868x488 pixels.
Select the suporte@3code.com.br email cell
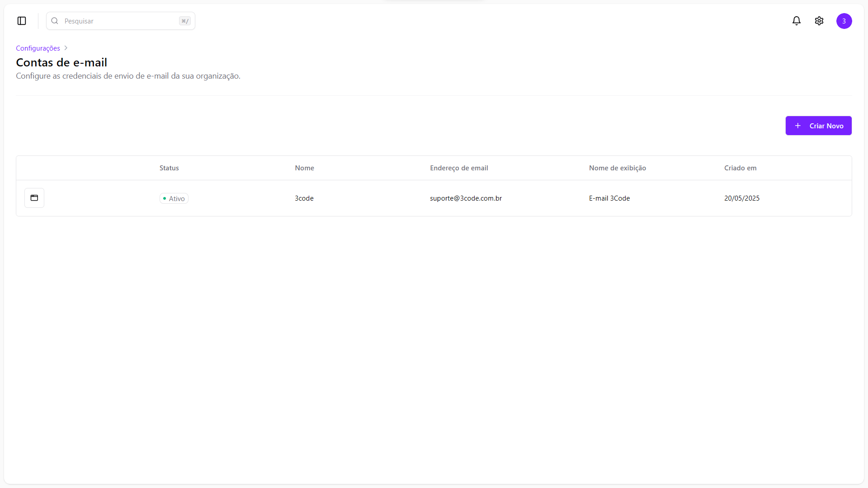coord(466,198)
